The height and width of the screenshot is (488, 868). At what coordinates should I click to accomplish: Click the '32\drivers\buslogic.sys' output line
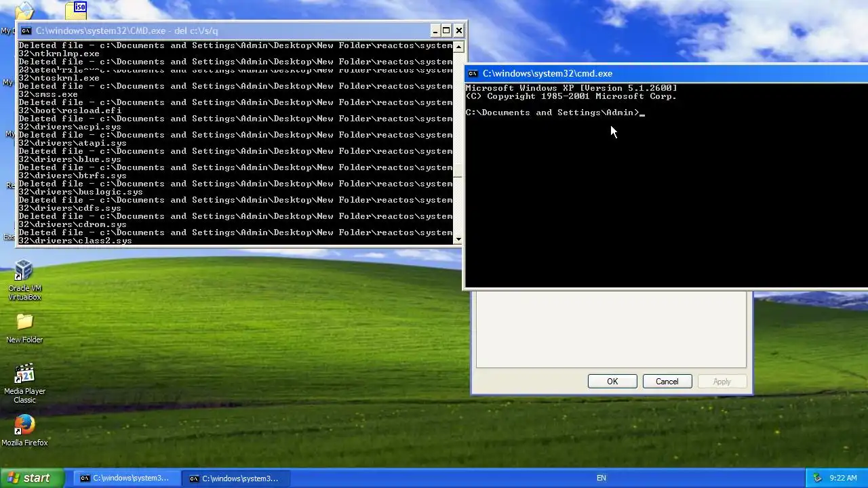click(81, 192)
